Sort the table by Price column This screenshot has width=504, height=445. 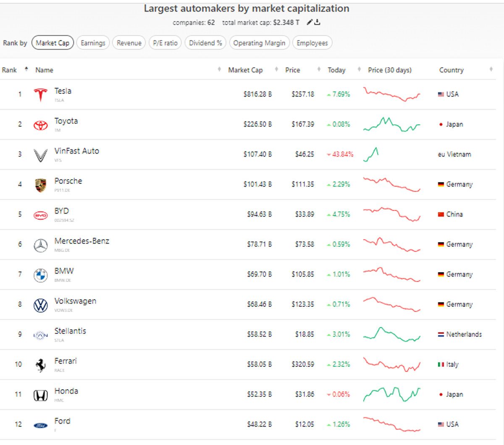point(293,70)
